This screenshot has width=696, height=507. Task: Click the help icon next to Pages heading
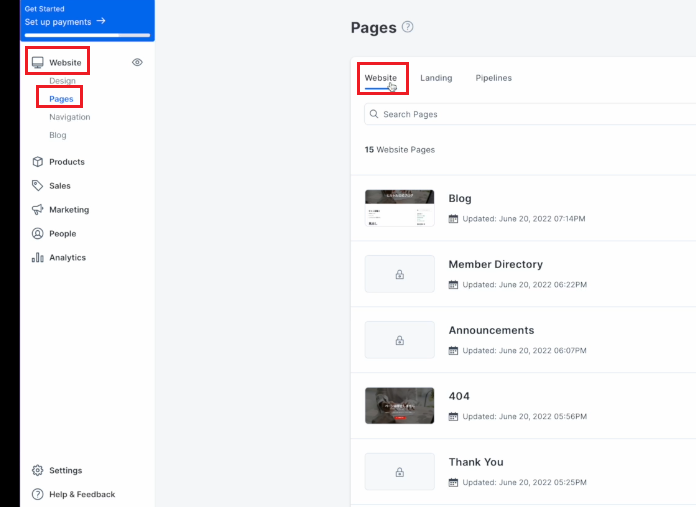pyautogui.click(x=407, y=27)
